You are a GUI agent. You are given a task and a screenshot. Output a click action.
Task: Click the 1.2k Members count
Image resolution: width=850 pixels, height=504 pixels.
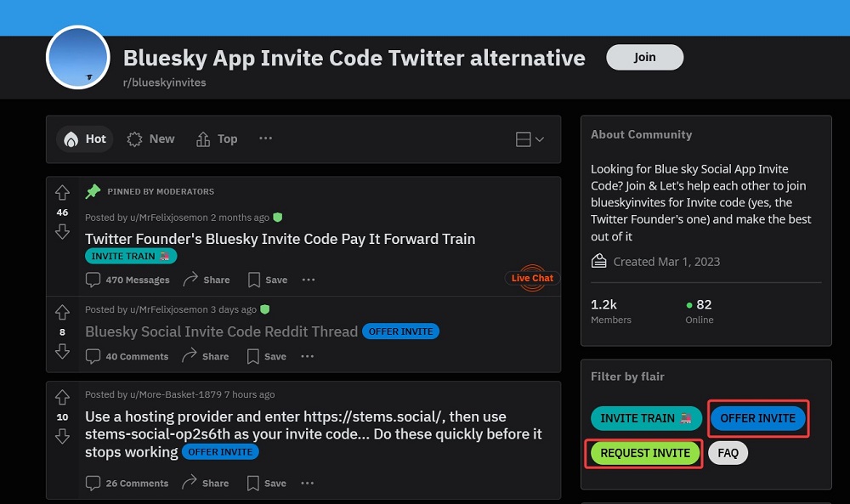click(611, 311)
